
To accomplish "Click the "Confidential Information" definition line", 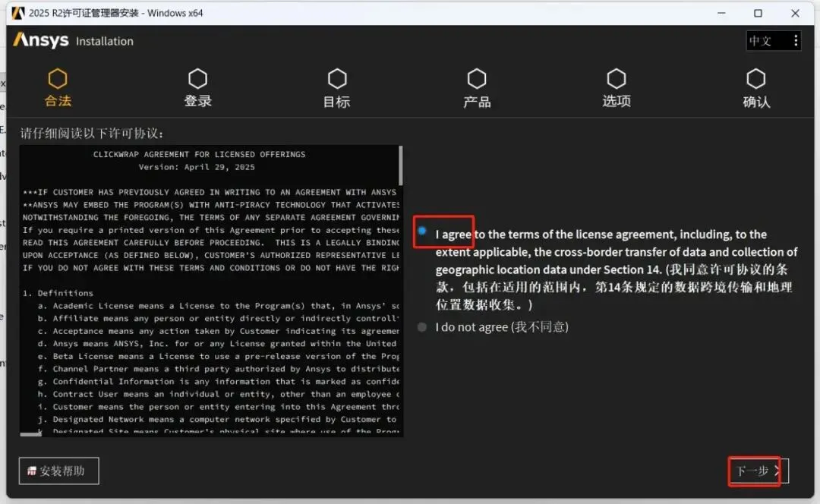I will (218, 382).
